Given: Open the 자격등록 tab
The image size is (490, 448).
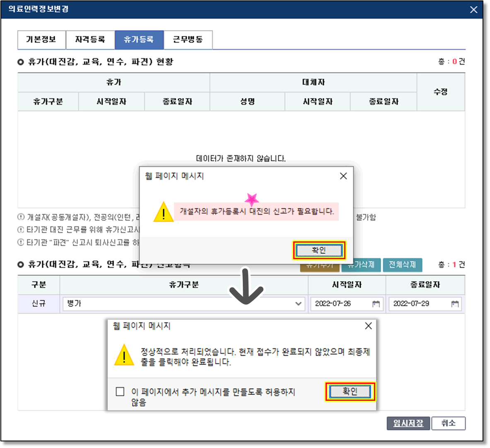Looking at the screenshot, I should click(x=90, y=40).
